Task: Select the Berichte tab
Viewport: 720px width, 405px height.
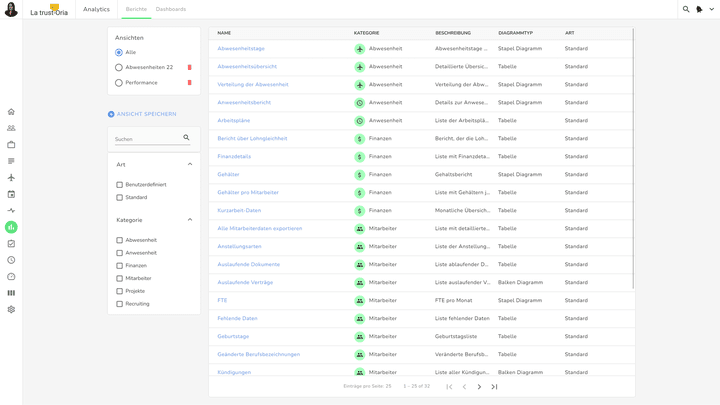Action: pyautogui.click(x=136, y=9)
